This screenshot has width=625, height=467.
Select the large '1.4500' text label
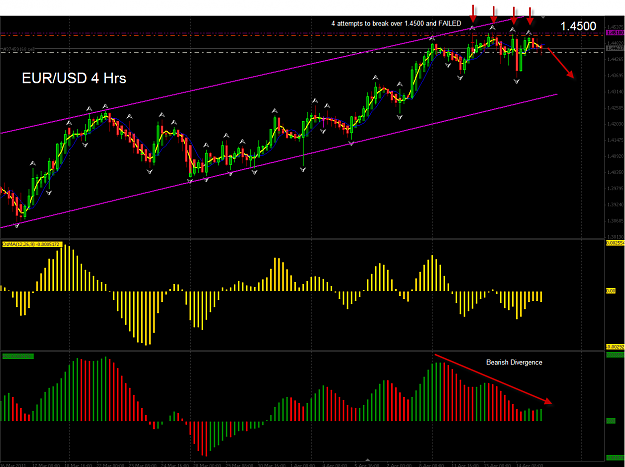[x=578, y=26]
